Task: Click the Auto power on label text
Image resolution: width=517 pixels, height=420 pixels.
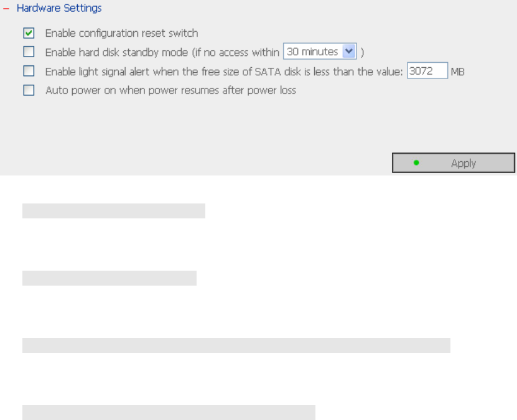Action: tap(170, 90)
